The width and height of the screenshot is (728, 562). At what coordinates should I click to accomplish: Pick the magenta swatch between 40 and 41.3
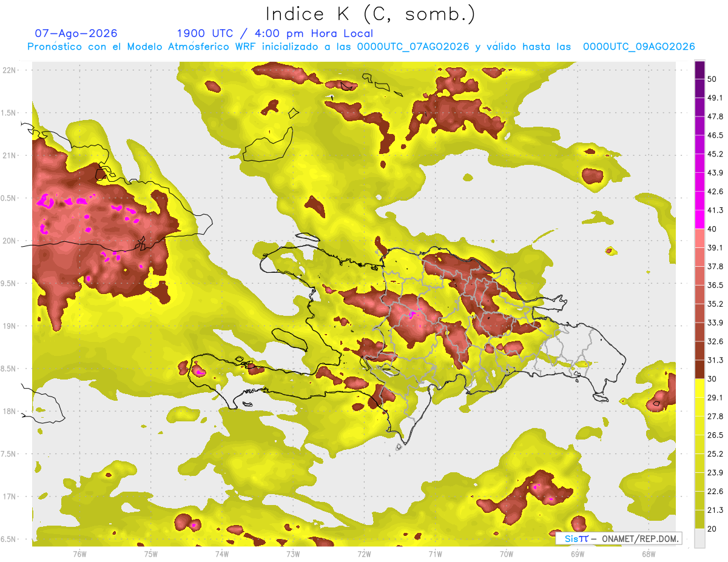click(x=699, y=219)
